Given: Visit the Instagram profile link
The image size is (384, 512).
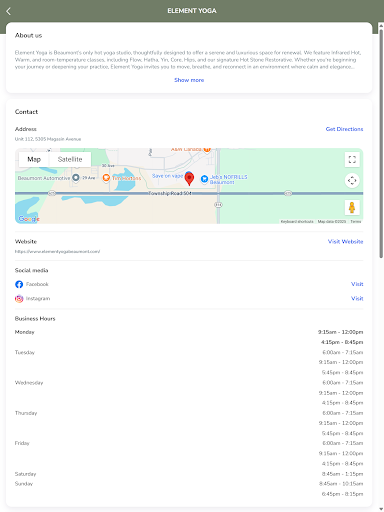Looking at the screenshot, I should tap(357, 298).
